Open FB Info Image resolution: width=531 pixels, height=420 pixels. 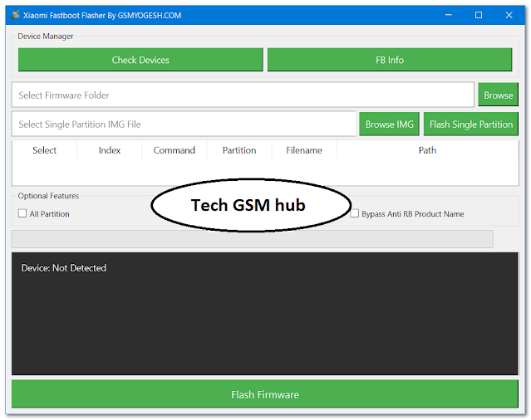pos(390,60)
